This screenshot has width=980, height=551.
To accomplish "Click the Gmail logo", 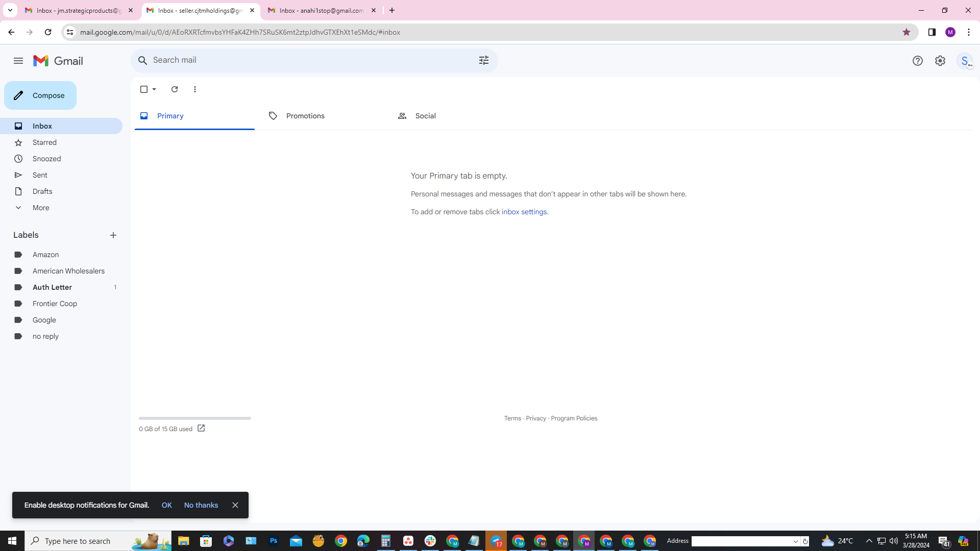I will [58, 61].
